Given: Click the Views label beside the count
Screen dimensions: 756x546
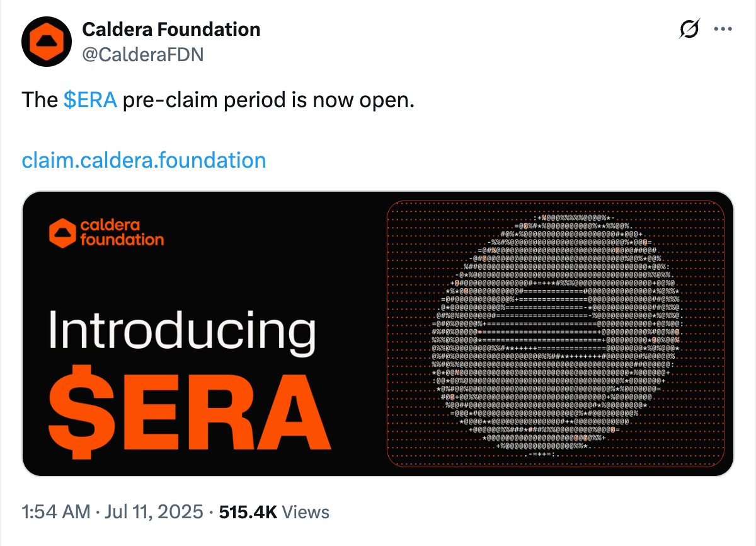Looking at the screenshot, I should coord(306,511).
